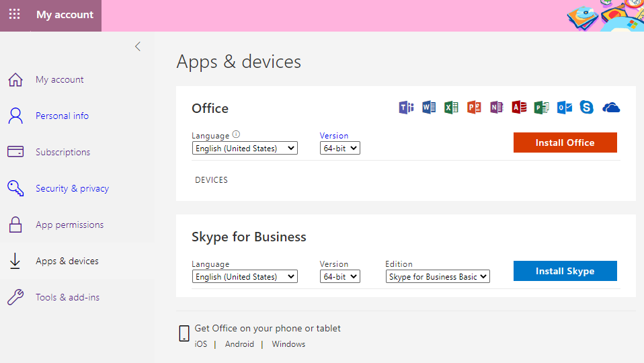Expand the DEVICES section
644x363 pixels.
211,180
